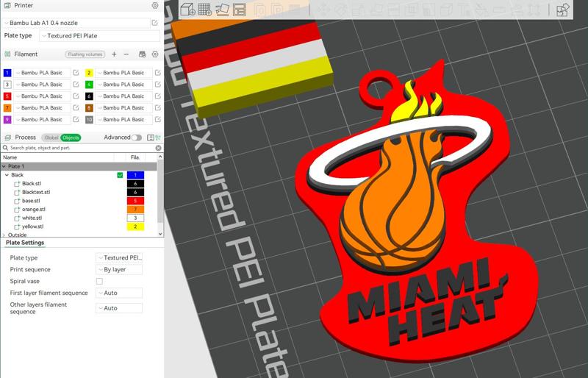Click object list scrollbar up arrow
This screenshot has width=588, height=378.
pos(160,157)
